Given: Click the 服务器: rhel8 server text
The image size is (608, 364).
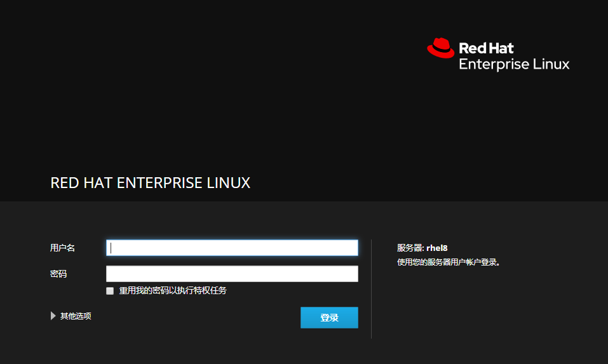Looking at the screenshot, I should tap(422, 248).
